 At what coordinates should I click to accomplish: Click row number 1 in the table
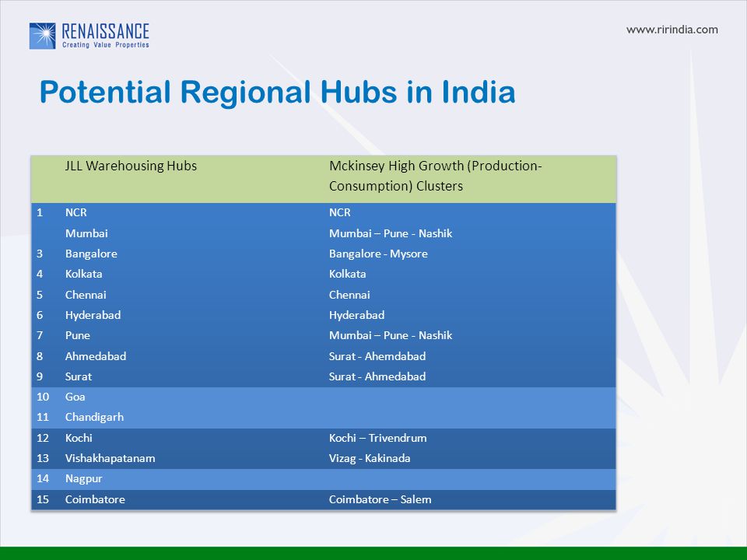(40, 212)
